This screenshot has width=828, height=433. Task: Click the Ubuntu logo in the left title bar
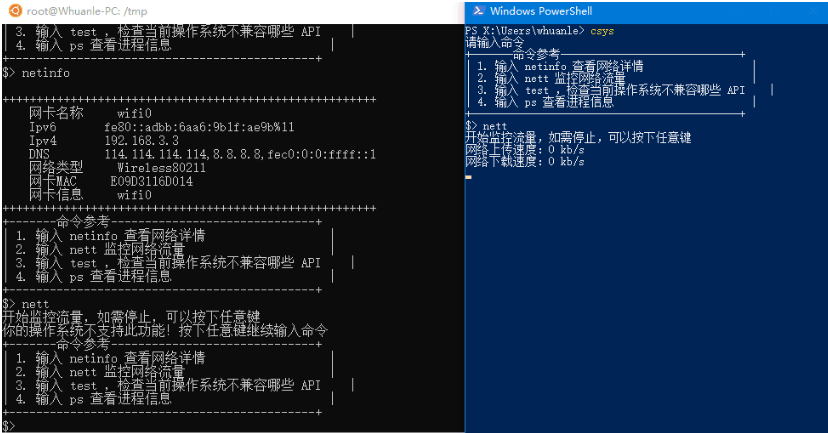point(15,11)
